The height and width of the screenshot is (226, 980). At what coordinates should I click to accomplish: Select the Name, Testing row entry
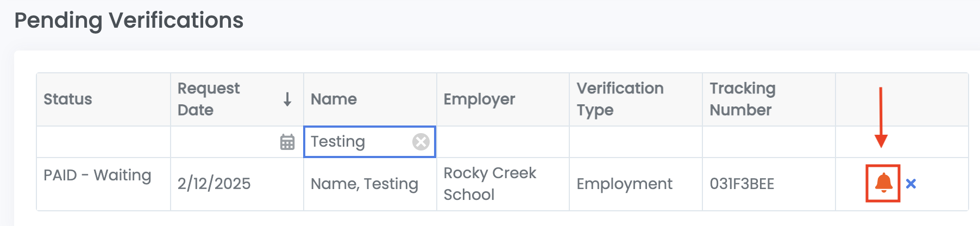click(x=364, y=184)
